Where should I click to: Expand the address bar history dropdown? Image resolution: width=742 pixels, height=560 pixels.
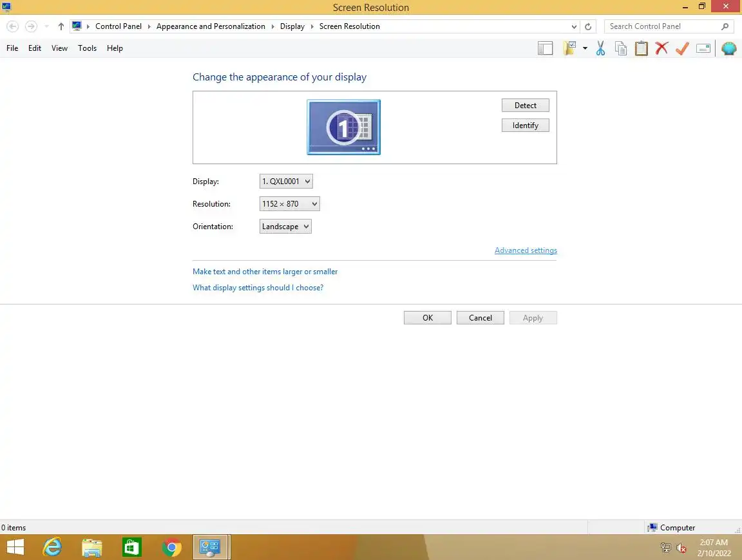coord(574,27)
